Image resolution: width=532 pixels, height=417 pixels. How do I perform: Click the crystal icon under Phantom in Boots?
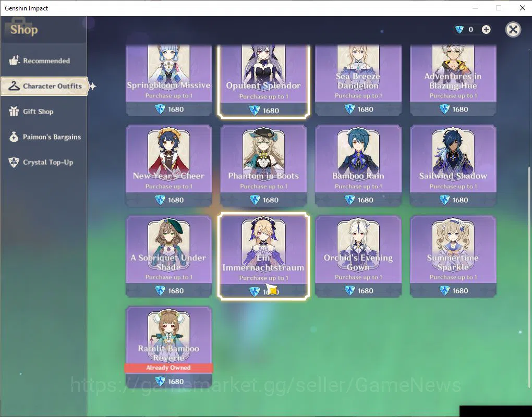point(255,200)
